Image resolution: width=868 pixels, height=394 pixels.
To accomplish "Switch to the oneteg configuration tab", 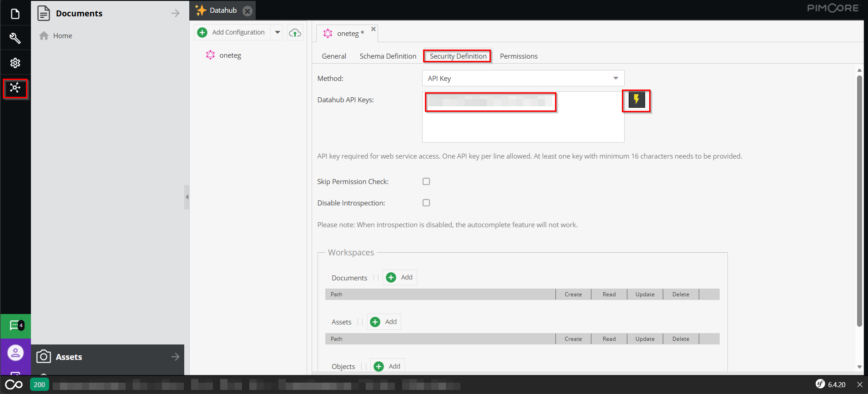I will click(x=348, y=34).
